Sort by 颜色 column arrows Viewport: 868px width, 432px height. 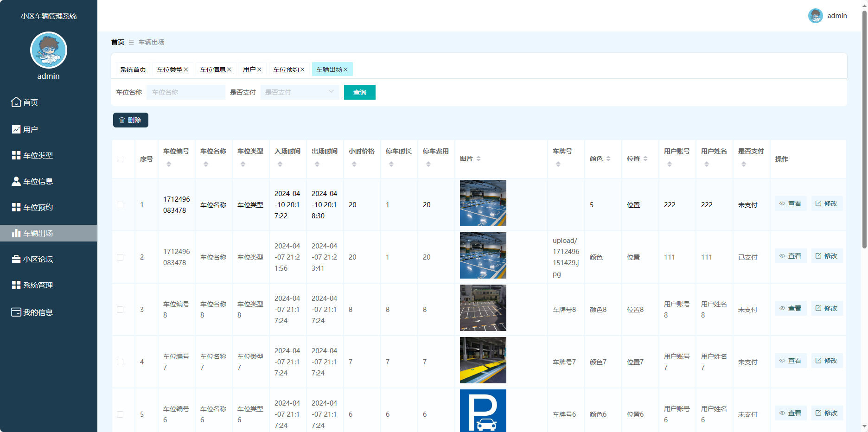608,159
